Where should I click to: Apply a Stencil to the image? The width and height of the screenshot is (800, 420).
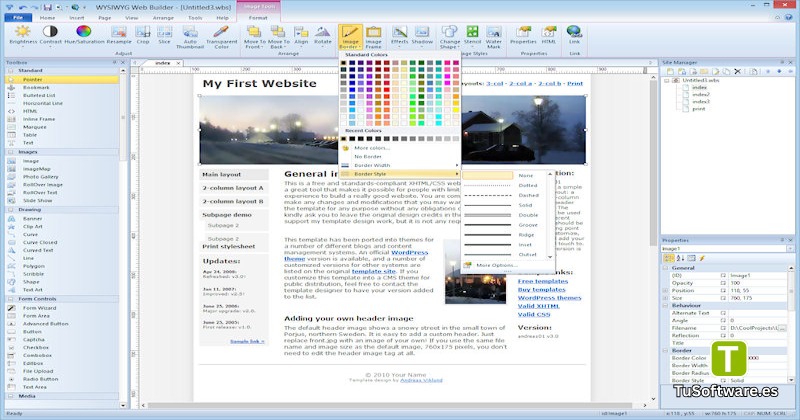[x=472, y=36]
